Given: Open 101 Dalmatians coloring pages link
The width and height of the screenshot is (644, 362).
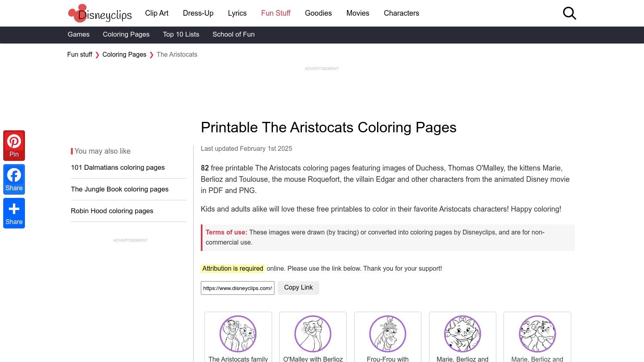Looking at the screenshot, I should click(x=118, y=168).
